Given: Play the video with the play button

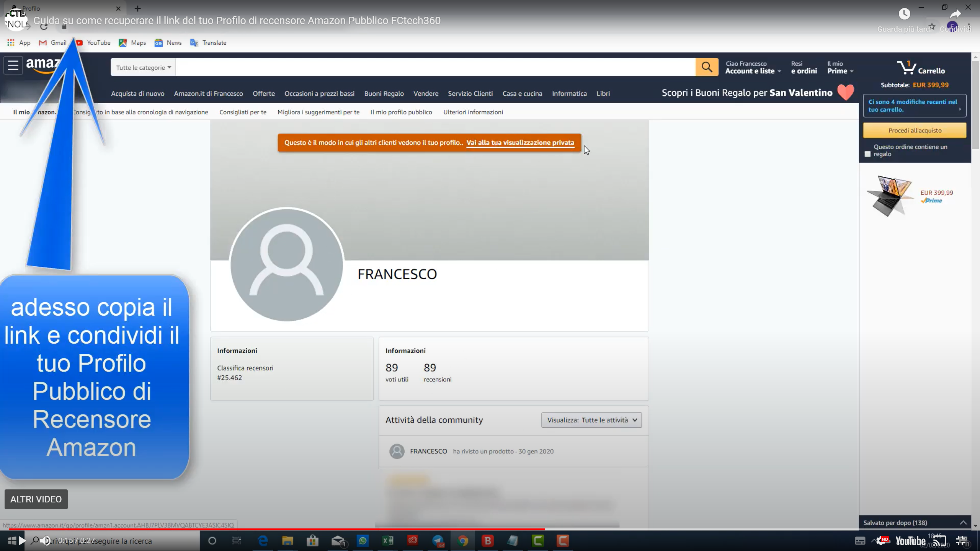Looking at the screenshot, I should [22, 541].
